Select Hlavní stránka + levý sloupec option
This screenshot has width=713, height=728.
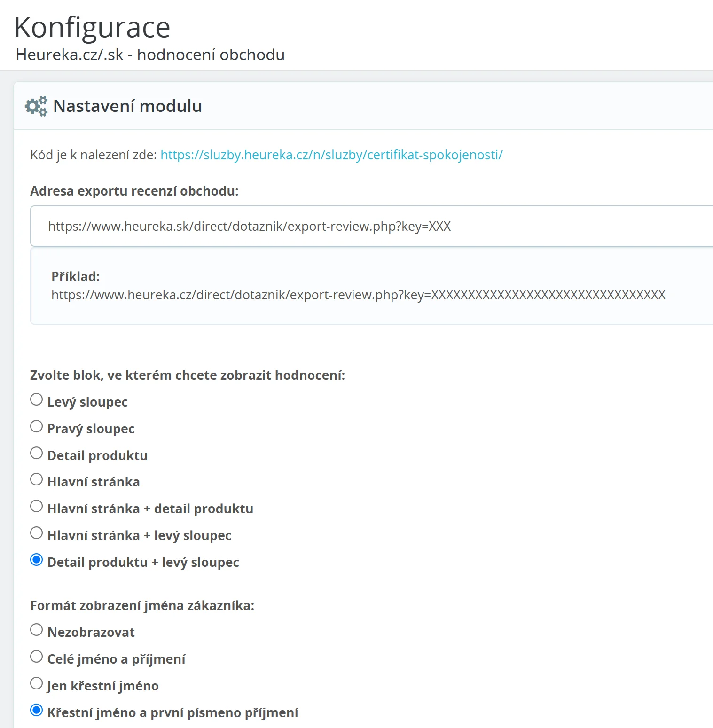point(37,533)
